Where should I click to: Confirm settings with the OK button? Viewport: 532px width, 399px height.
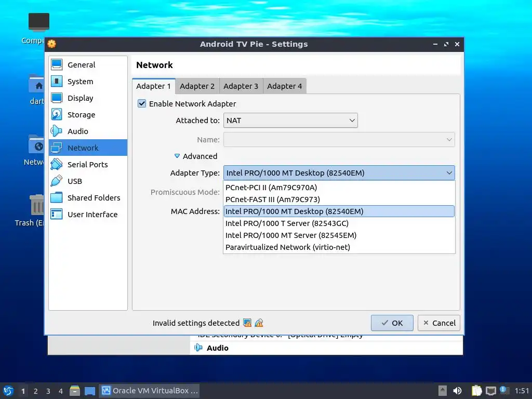(392, 323)
